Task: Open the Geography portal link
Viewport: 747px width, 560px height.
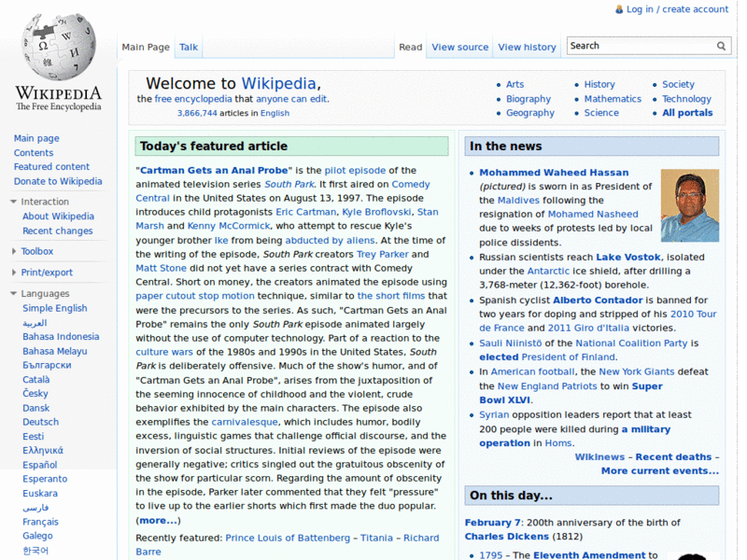Action: [530, 113]
